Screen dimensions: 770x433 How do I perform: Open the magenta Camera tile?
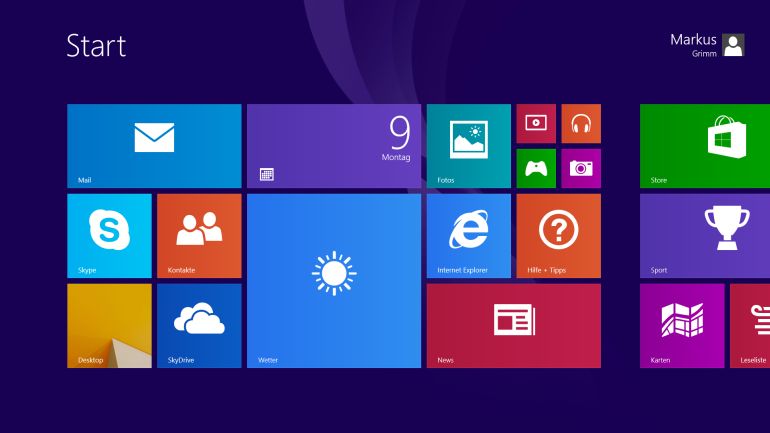(581, 168)
